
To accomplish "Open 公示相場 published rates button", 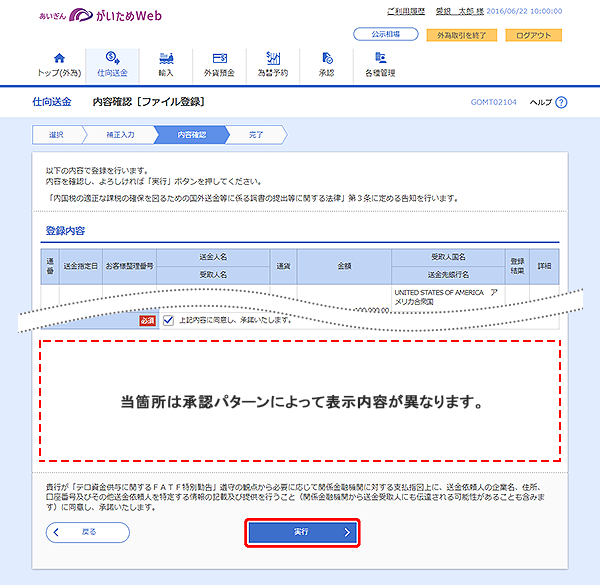I will tap(386, 34).
